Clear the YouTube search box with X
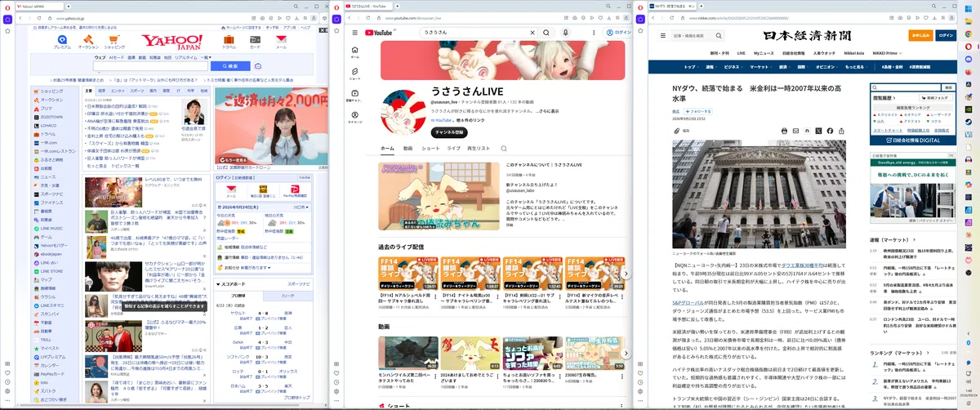980x410 pixels. [532, 33]
